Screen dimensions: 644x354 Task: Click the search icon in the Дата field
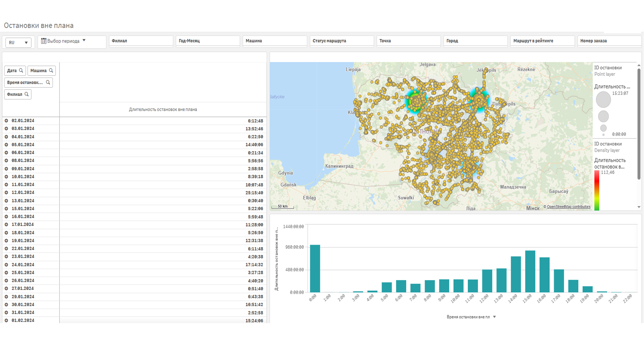21,70
